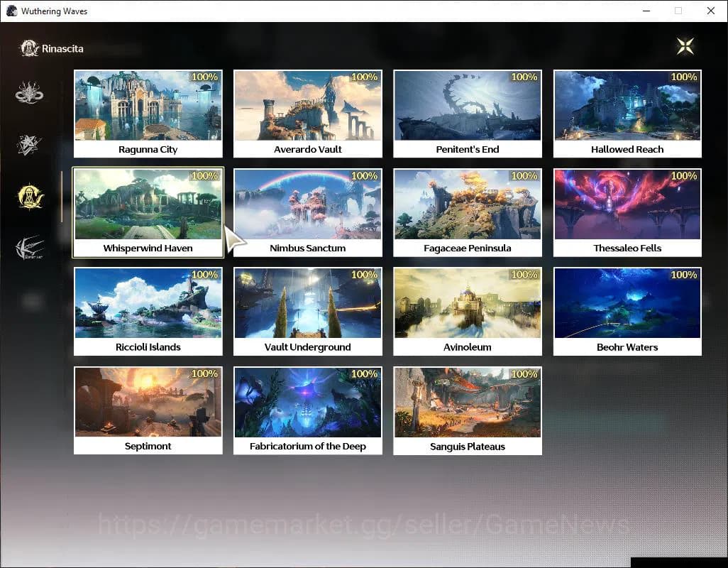
Task: Click the 100% badge on Septimont
Action: pyautogui.click(x=204, y=373)
